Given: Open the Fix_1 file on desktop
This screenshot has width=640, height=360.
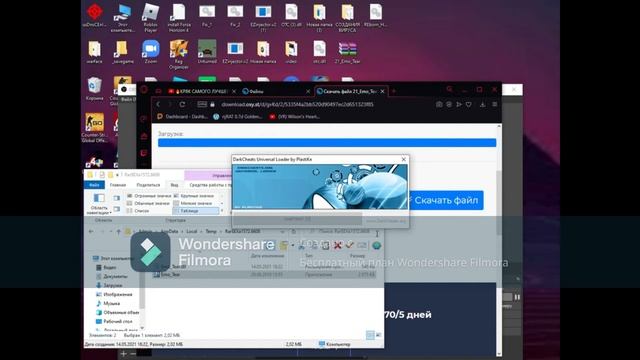Looking at the screenshot, I should coord(207,15).
